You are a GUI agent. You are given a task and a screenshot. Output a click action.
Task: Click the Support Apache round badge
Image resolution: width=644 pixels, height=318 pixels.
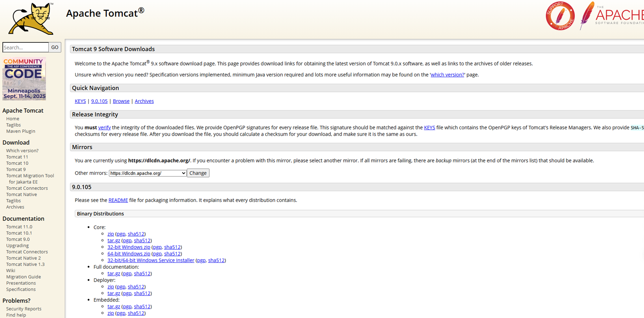pyautogui.click(x=560, y=16)
